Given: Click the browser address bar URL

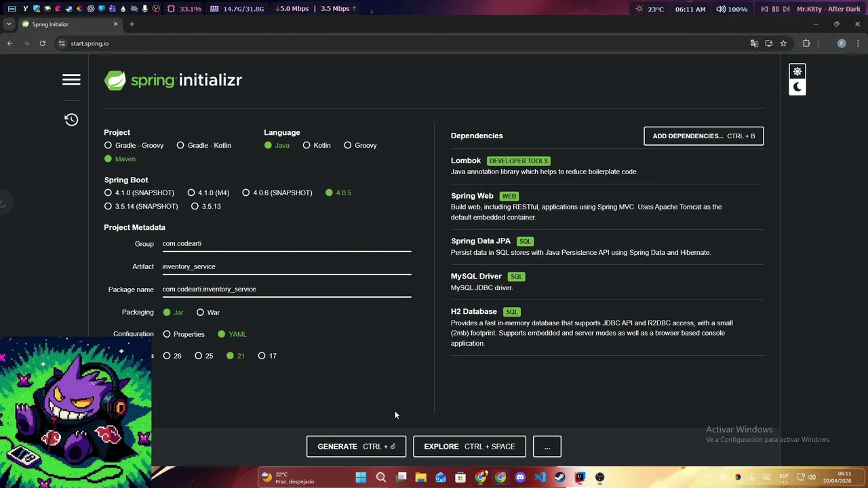Looking at the screenshot, I should pos(90,43).
